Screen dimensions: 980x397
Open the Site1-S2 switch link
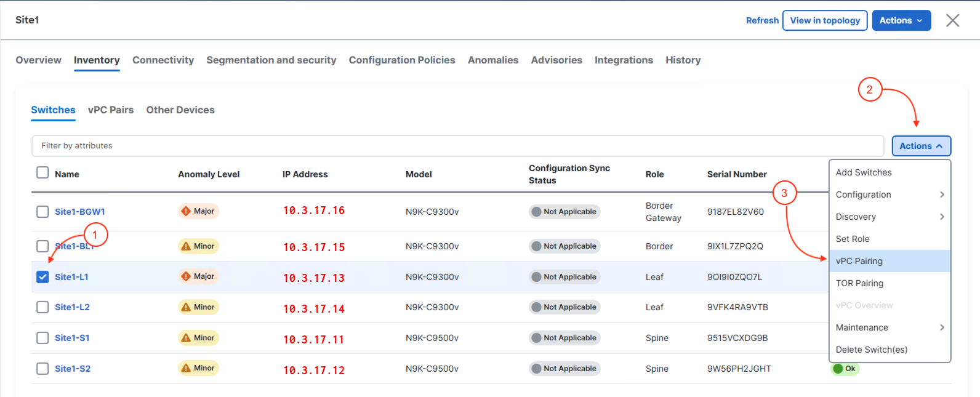point(73,369)
